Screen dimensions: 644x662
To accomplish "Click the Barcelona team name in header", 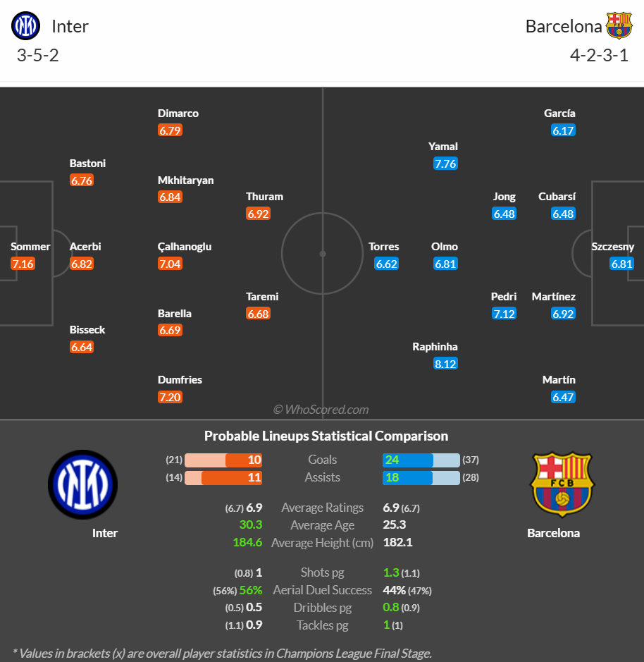I will (x=564, y=26).
